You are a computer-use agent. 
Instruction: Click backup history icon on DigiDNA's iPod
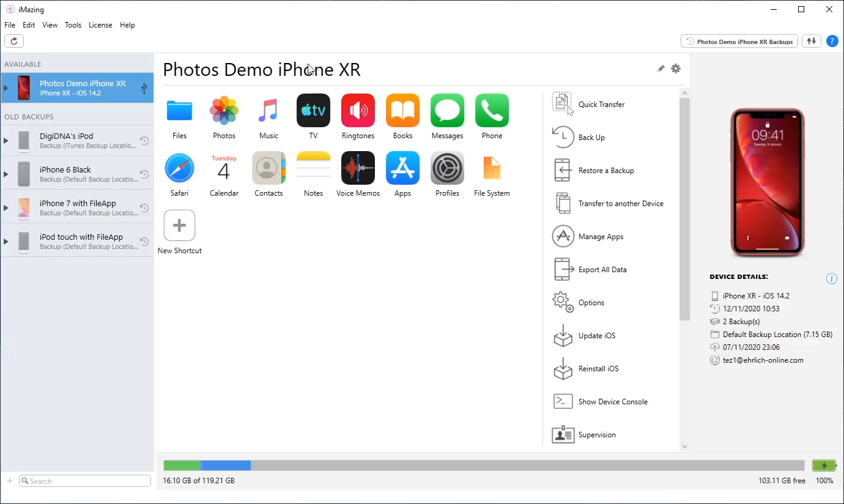tap(144, 141)
